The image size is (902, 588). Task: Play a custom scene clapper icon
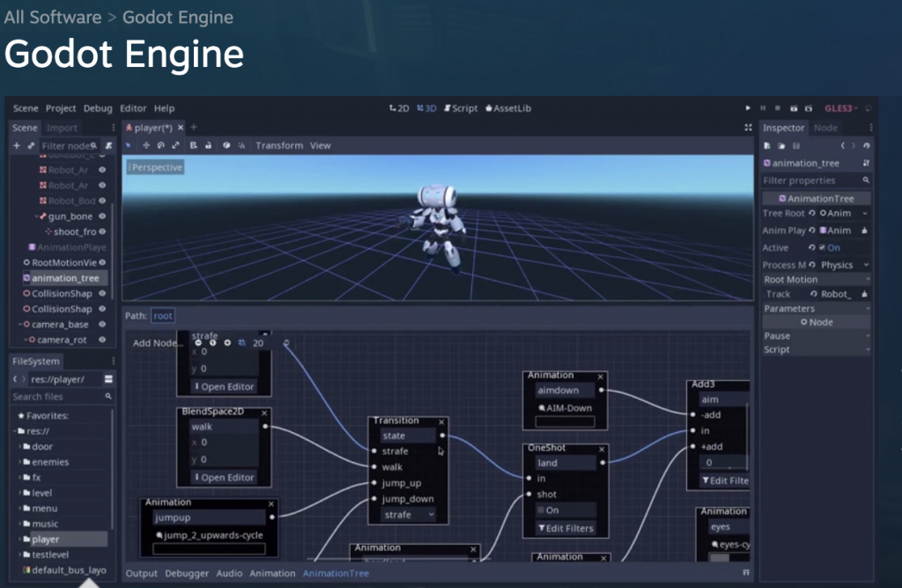(x=809, y=108)
